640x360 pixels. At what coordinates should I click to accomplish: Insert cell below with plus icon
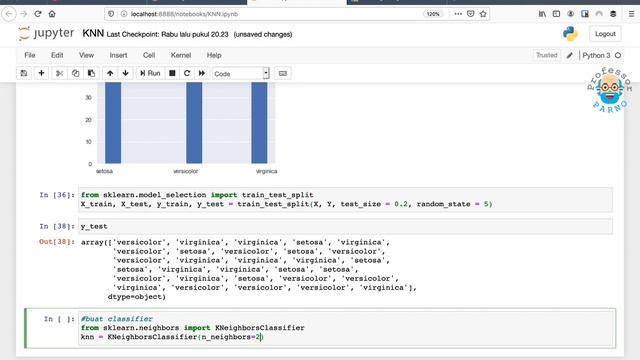coord(41,73)
